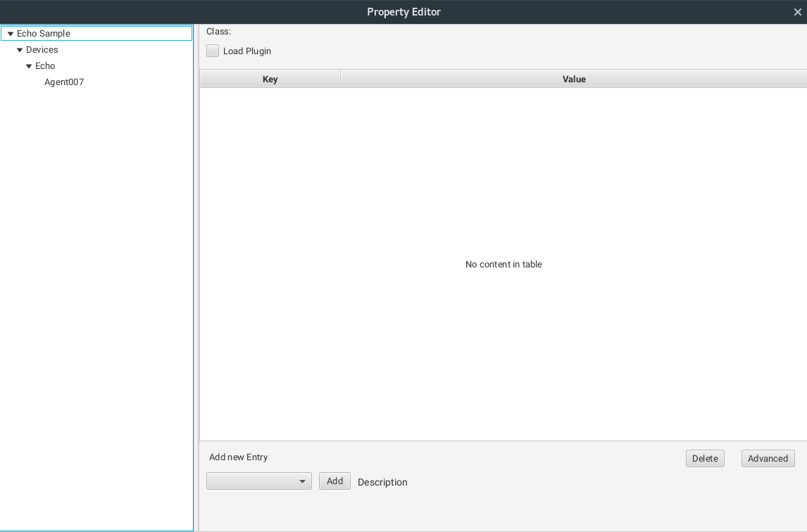
Task: Collapse the Echo Sample tree node
Action: coord(11,34)
